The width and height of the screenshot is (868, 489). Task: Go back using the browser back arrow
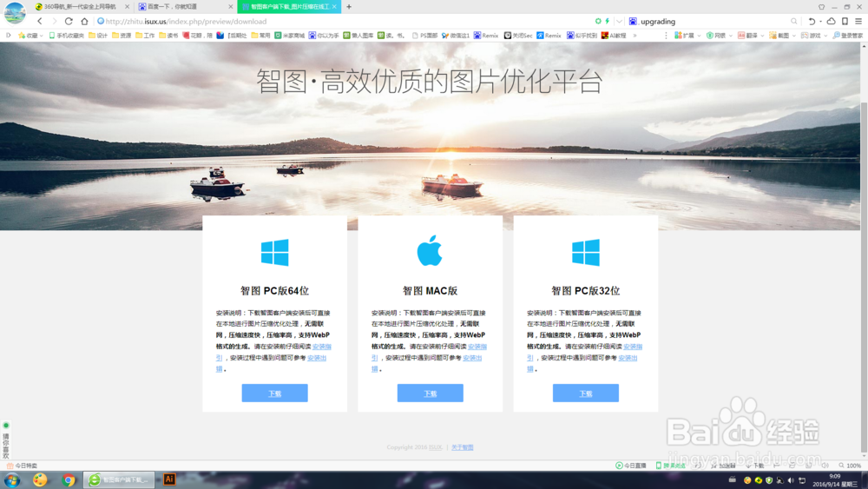click(40, 21)
